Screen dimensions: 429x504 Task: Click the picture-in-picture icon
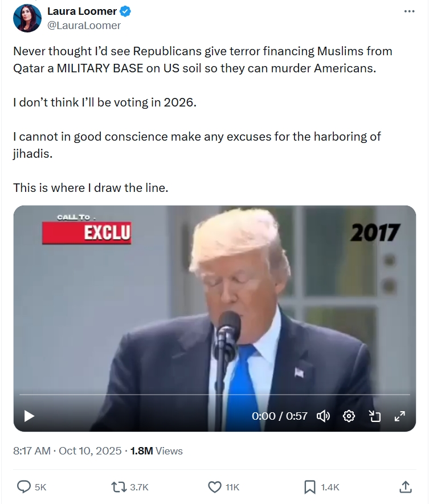374,416
